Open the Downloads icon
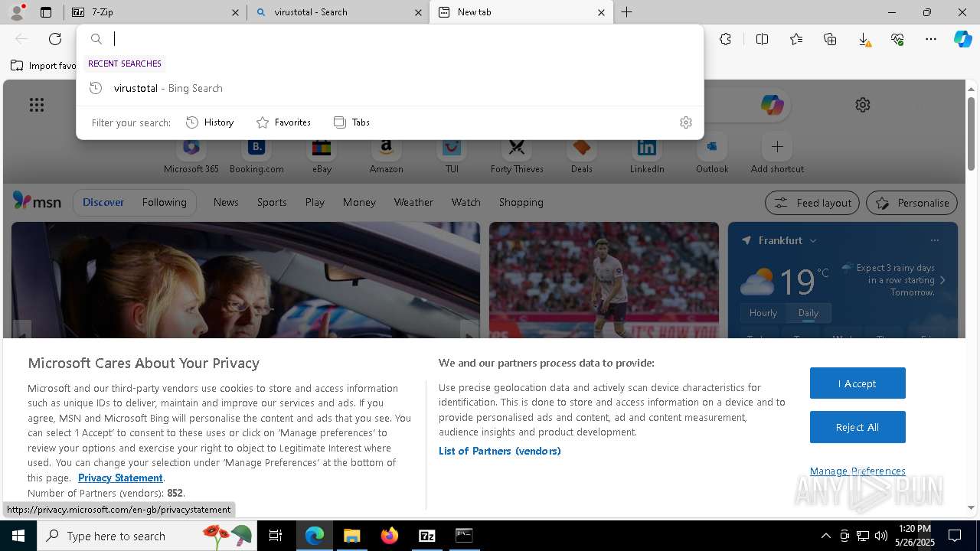Image resolution: width=980 pixels, height=551 pixels. click(x=864, y=39)
